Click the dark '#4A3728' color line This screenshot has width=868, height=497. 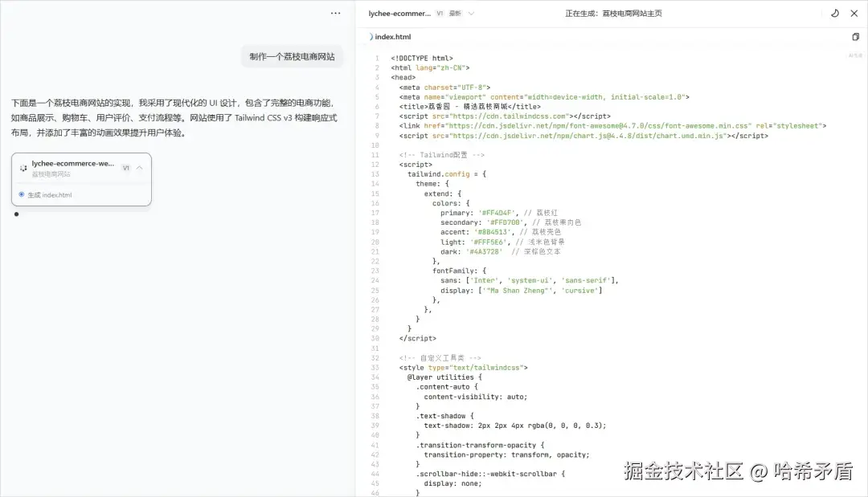(501, 251)
